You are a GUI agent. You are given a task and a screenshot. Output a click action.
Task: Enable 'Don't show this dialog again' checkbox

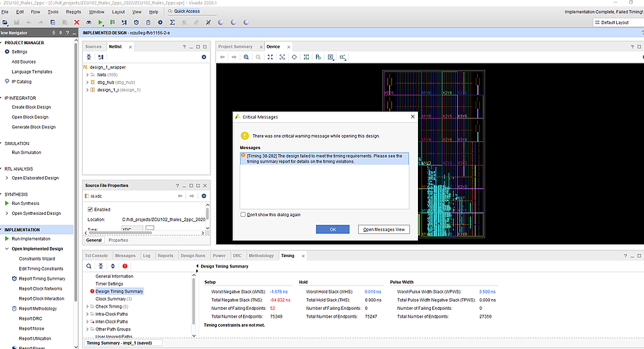click(243, 214)
